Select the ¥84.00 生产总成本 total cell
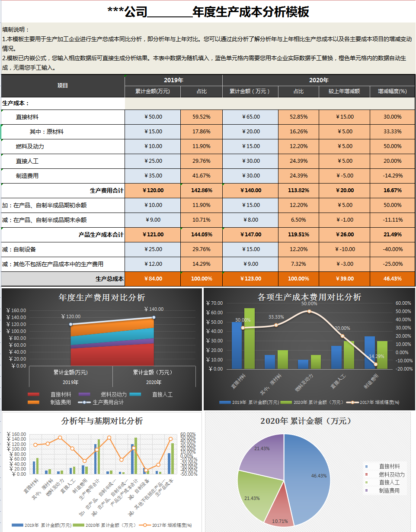This screenshot has height=532, width=416. point(151,279)
